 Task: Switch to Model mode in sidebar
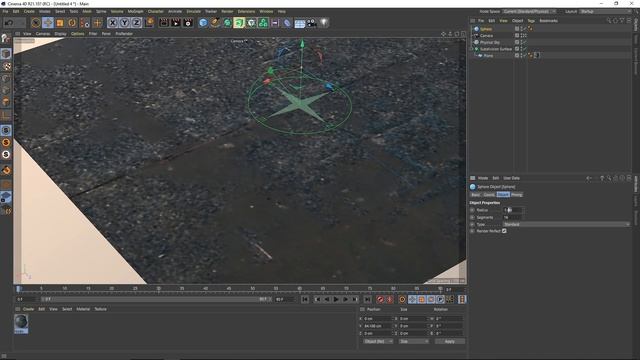pos(6,53)
